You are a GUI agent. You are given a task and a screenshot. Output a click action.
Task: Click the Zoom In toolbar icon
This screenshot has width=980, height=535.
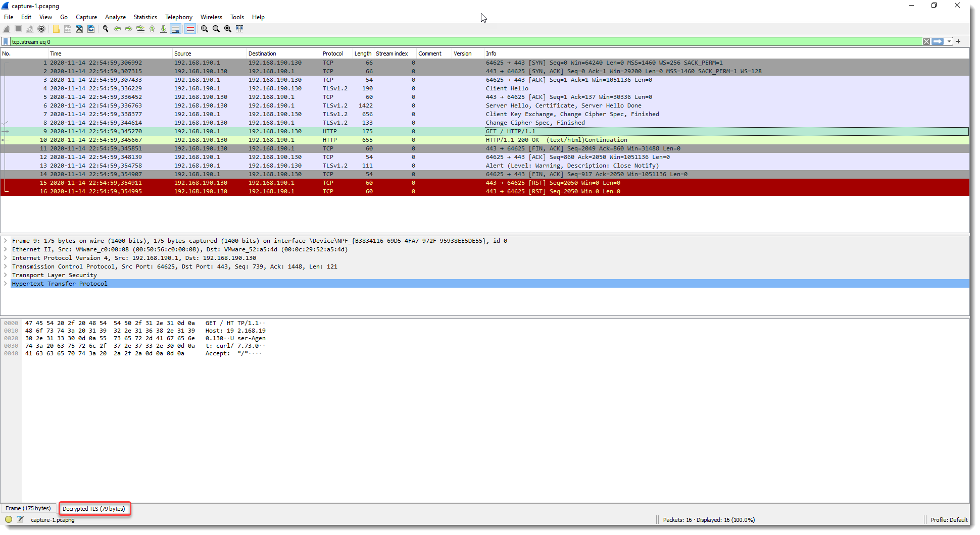coord(205,29)
